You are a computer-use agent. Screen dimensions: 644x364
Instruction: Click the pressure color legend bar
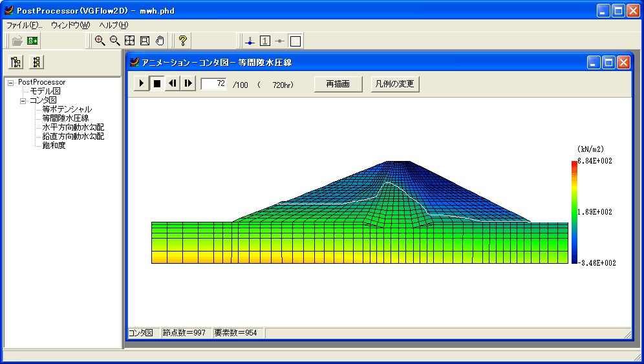pos(574,213)
